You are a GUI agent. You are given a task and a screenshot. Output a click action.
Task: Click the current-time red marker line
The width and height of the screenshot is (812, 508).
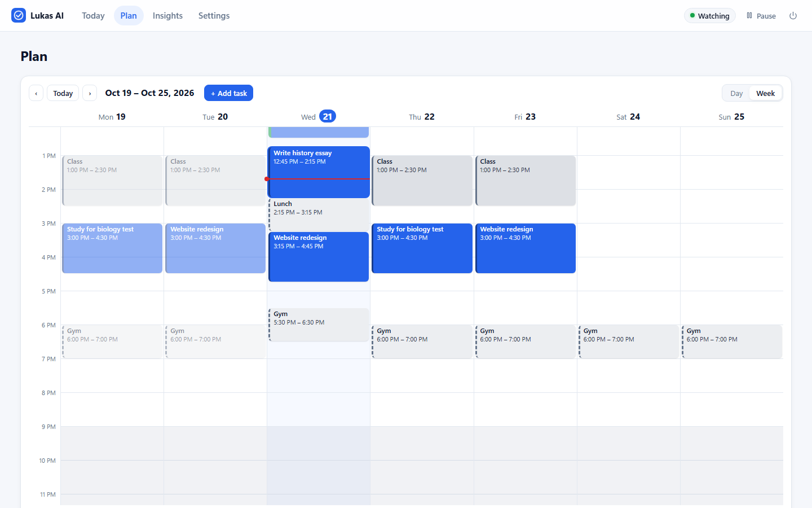click(317, 179)
